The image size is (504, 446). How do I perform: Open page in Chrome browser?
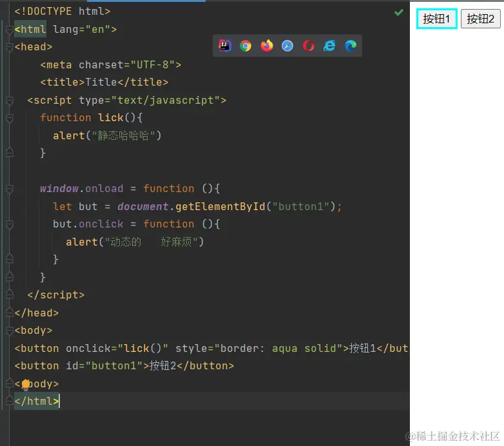click(246, 46)
